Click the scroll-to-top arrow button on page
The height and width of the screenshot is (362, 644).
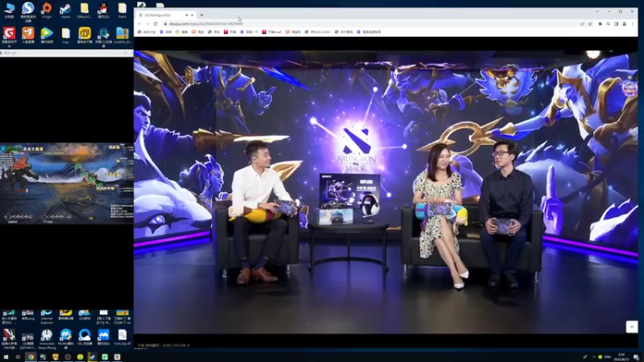[x=632, y=327]
